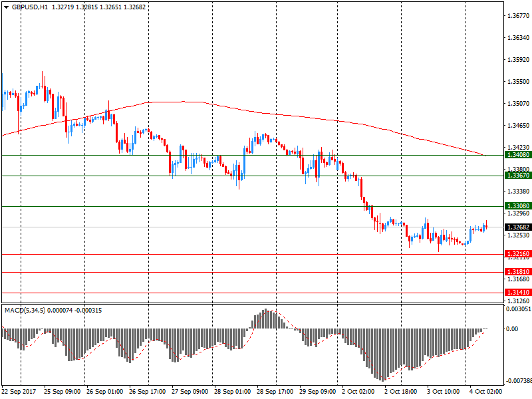Click the 3 Oct 10:00 time label
The width and height of the screenshot is (532, 399).
point(444,392)
